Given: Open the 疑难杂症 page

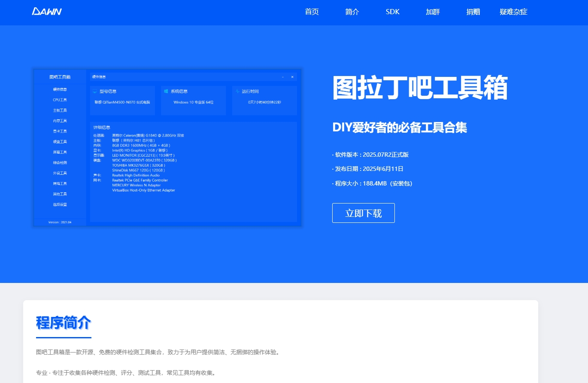Looking at the screenshot, I should 513,12.
